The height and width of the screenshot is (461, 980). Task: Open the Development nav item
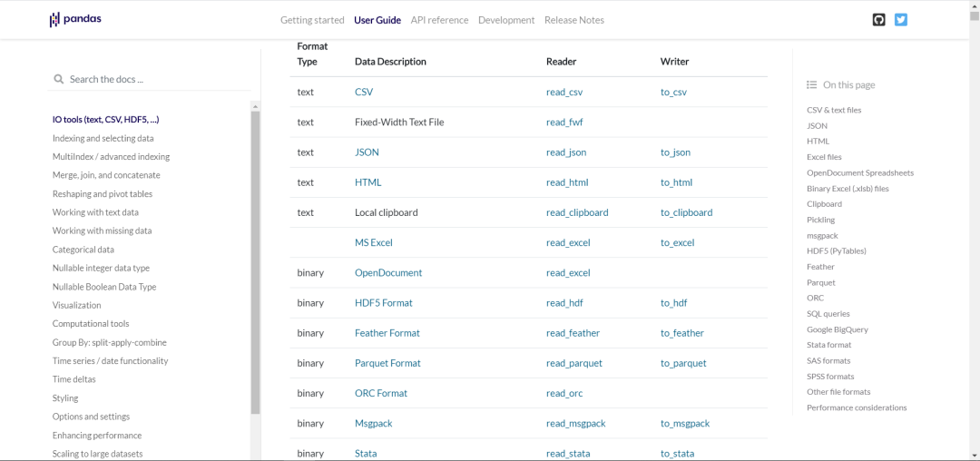506,20
